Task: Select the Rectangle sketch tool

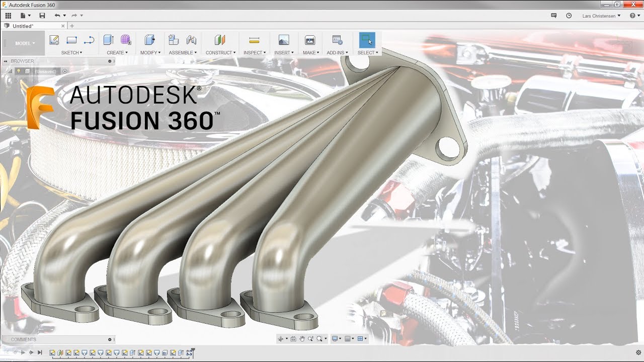Action: pyautogui.click(x=71, y=40)
